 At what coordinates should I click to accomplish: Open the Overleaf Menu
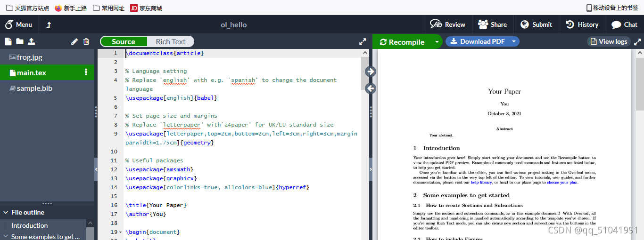click(19, 24)
